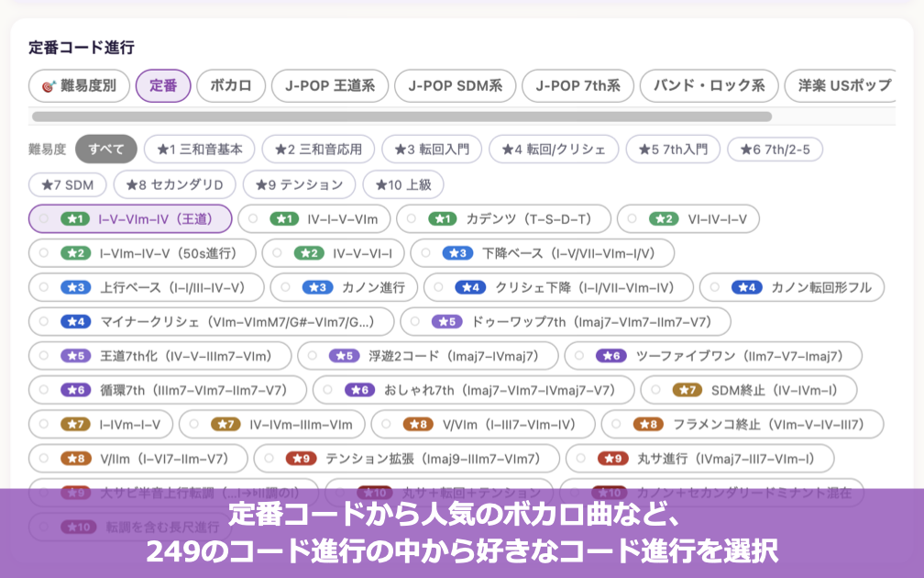Open the バンド・ロック系 tab
The height and width of the screenshot is (578, 924).
[x=709, y=86]
